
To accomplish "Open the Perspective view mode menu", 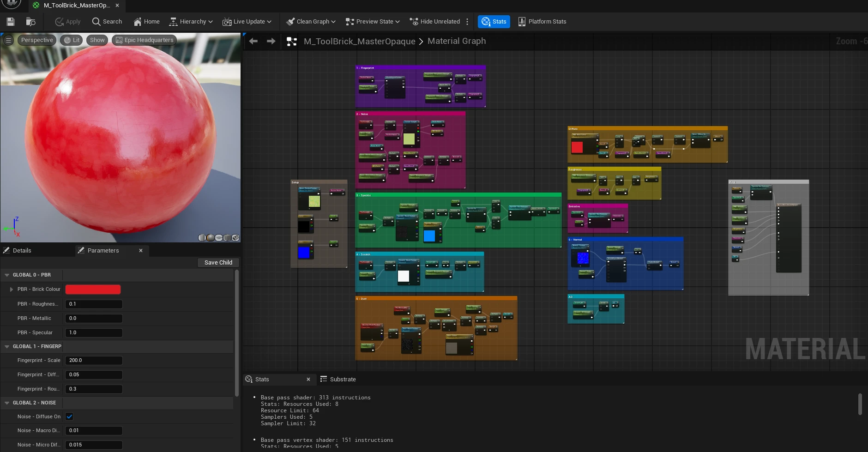I will 37,40.
